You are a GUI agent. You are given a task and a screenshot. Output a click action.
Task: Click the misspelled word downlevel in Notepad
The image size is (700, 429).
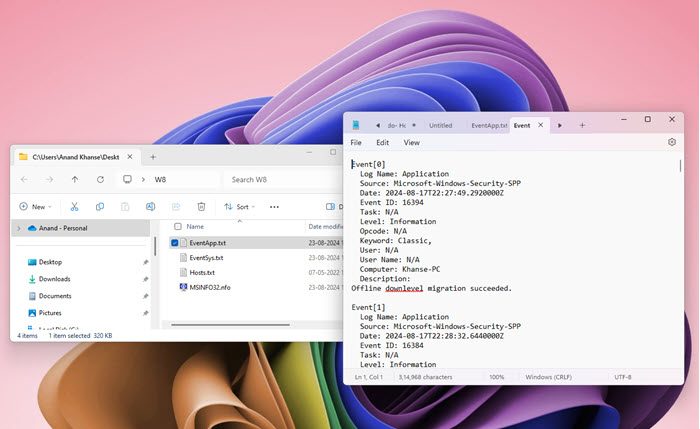[x=404, y=288]
